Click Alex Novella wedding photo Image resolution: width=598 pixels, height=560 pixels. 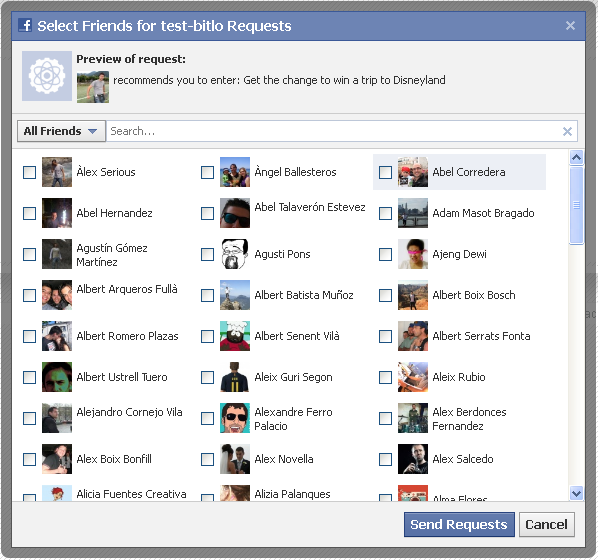235,459
